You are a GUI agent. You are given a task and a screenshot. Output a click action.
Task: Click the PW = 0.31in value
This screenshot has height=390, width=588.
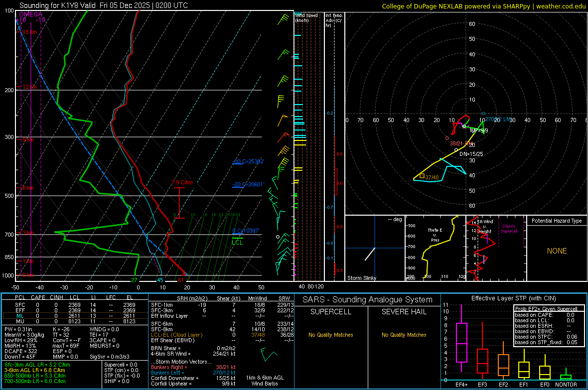point(18,329)
